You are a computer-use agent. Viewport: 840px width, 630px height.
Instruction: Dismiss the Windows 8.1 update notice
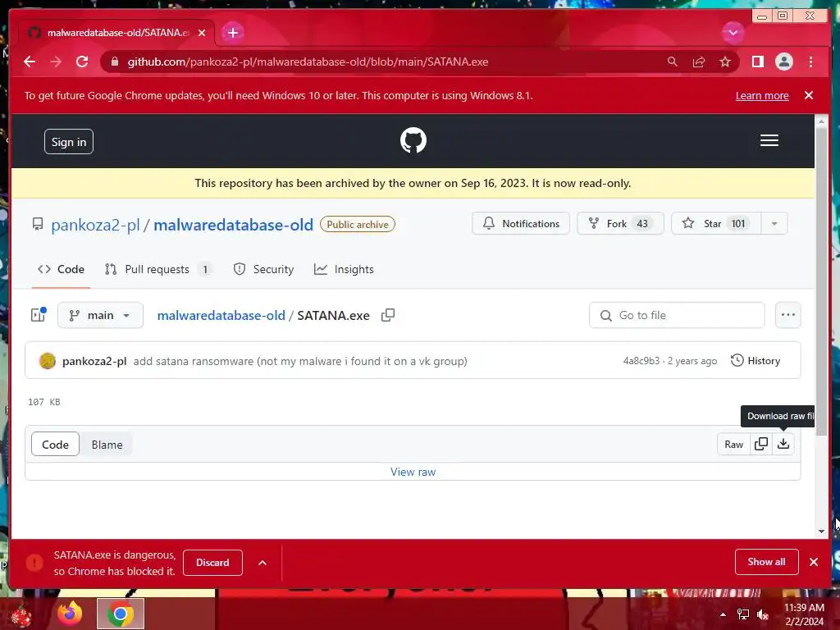click(x=808, y=95)
